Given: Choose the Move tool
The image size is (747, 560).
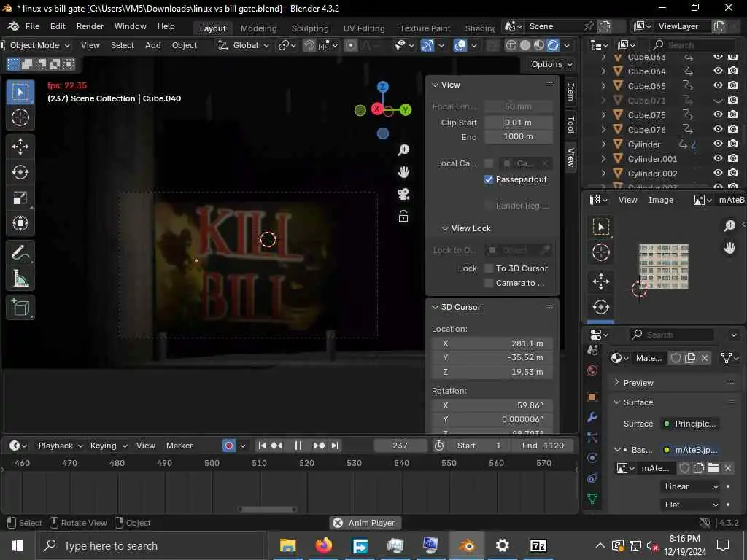Looking at the screenshot, I should (x=20, y=147).
